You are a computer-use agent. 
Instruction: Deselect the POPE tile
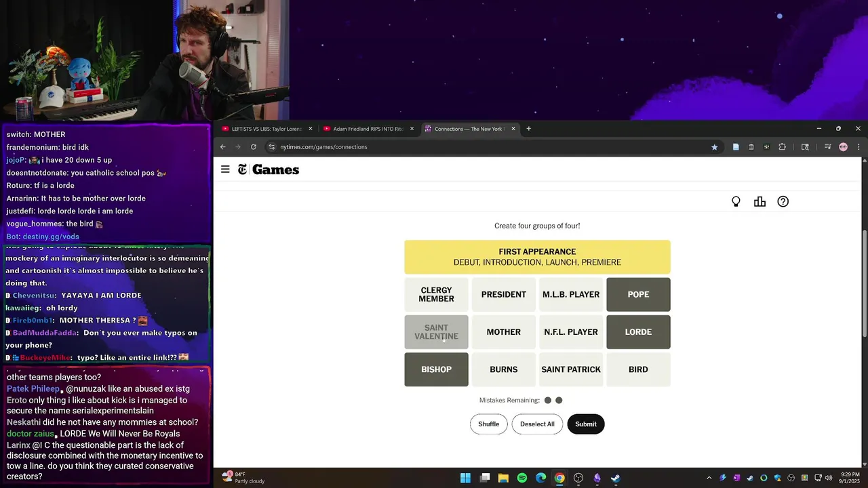[638, 295]
